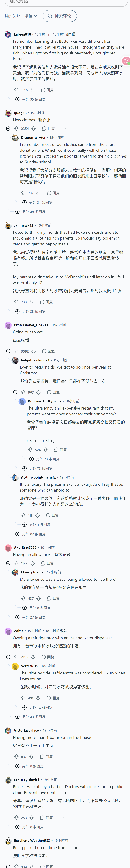Collapse helgatheviking21's reply thread
This screenshot has width=130, height=868.
[x=15, y=392]
